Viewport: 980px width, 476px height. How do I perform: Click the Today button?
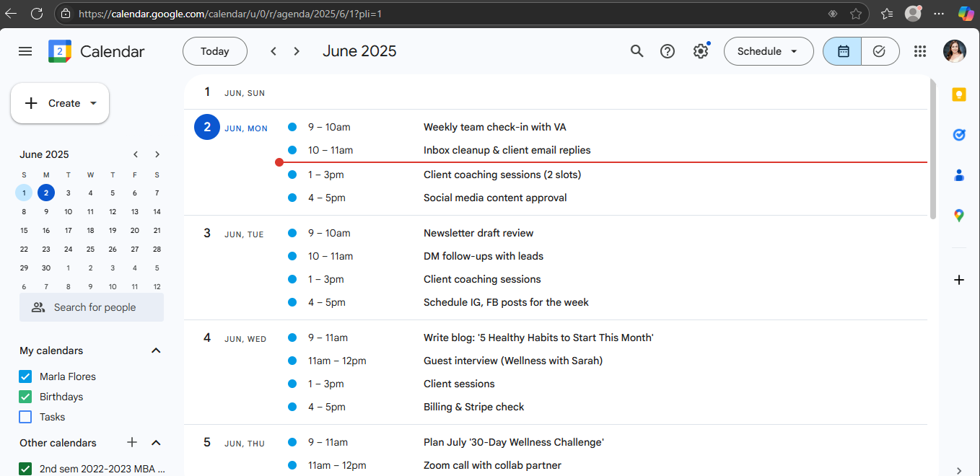pyautogui.click(x=215, y=51)
